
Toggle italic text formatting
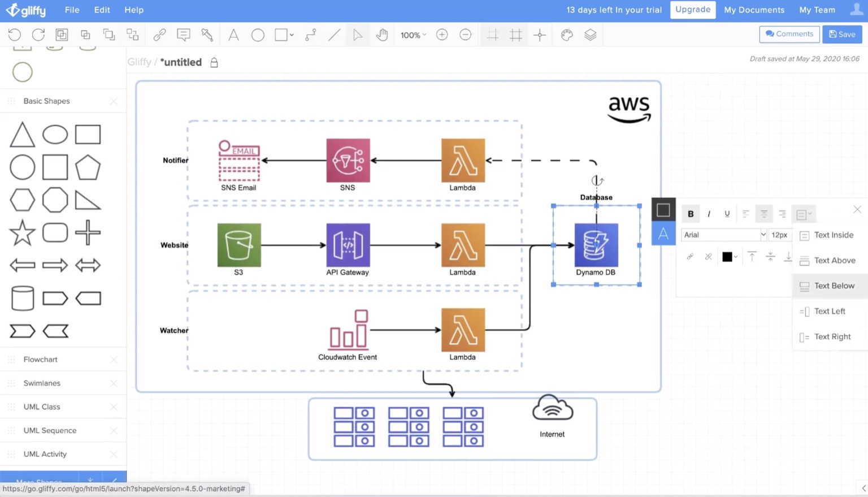pos(709,214)
